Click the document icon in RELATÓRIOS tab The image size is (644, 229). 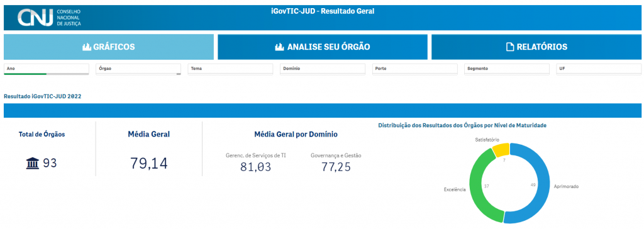pyautogui.click(x=509, y=47)
